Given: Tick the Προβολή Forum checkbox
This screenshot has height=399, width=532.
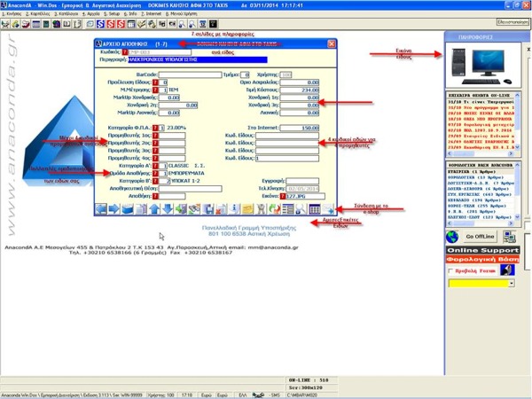Looking at the screenshot, I should (x=451, y=270).
